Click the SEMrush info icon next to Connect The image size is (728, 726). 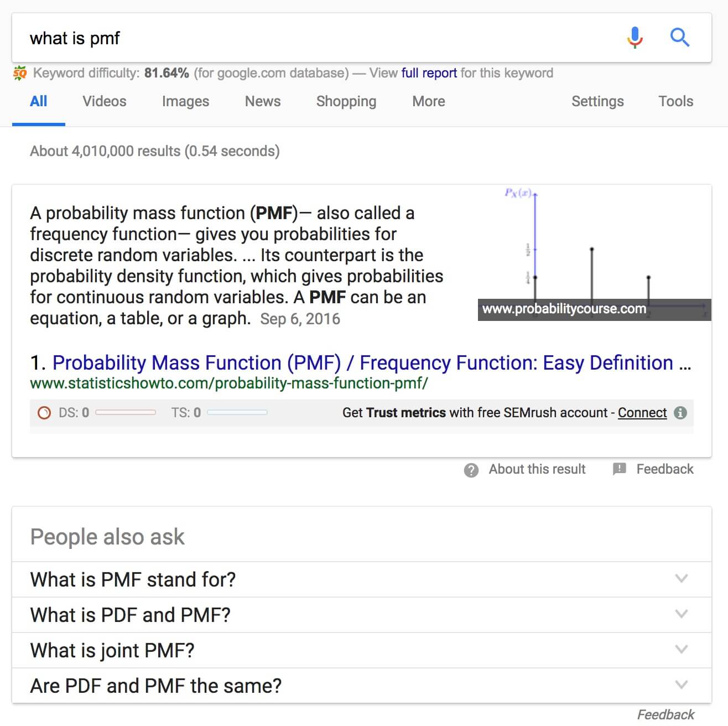click(x=681, y=413)
